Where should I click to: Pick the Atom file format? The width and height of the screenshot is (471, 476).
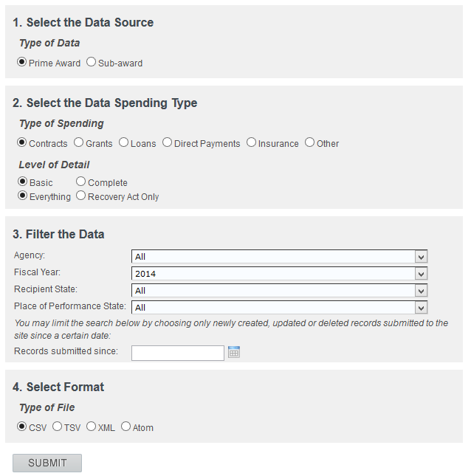point(126,427)
